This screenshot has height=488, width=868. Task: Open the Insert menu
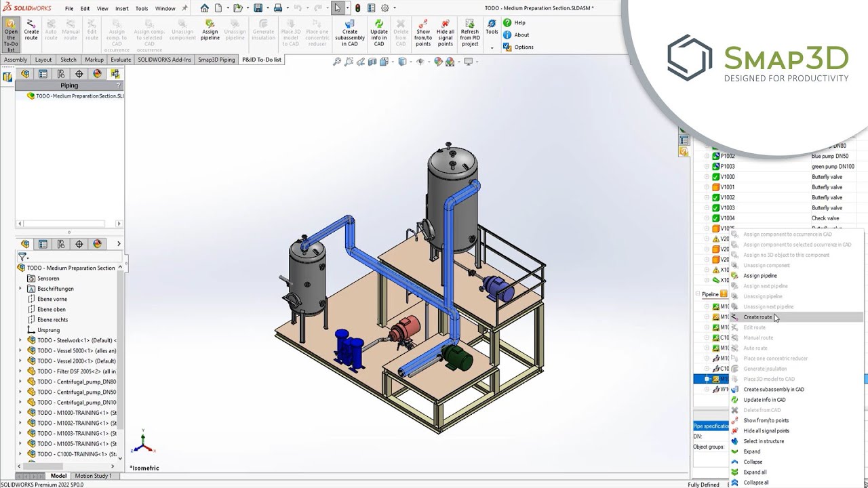[x=122, y=9]
